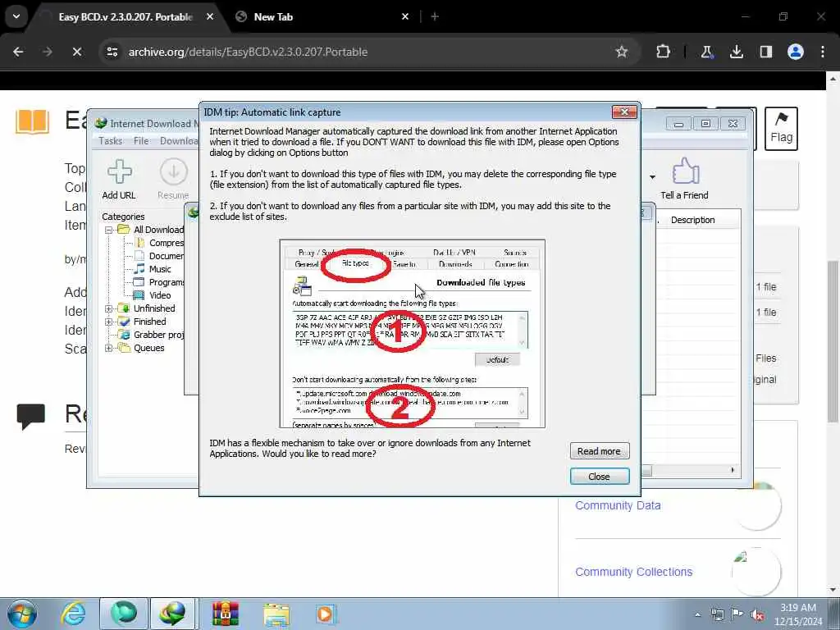The image size is (840, 630).
Task: Expand the Queues tree node
Action: [109, 348]
